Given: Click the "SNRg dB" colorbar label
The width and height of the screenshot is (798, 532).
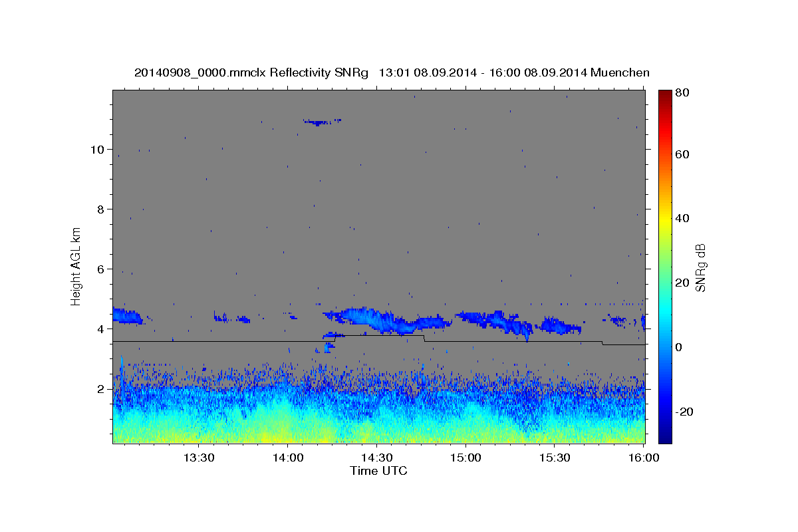Looking at the screenshot, I should tap(700, 268).
